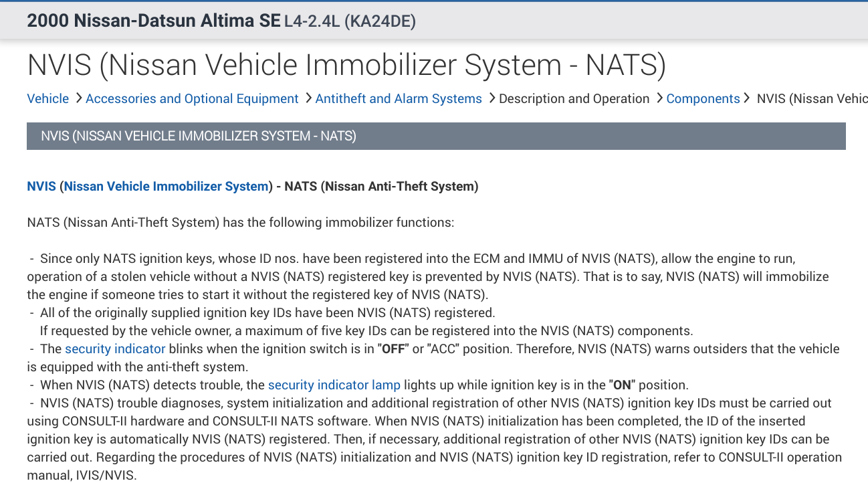This screenshot has height=483, width=868.
Task: Click chevron after Accessories and Optional Equipment
Action: tap(308, 98)
